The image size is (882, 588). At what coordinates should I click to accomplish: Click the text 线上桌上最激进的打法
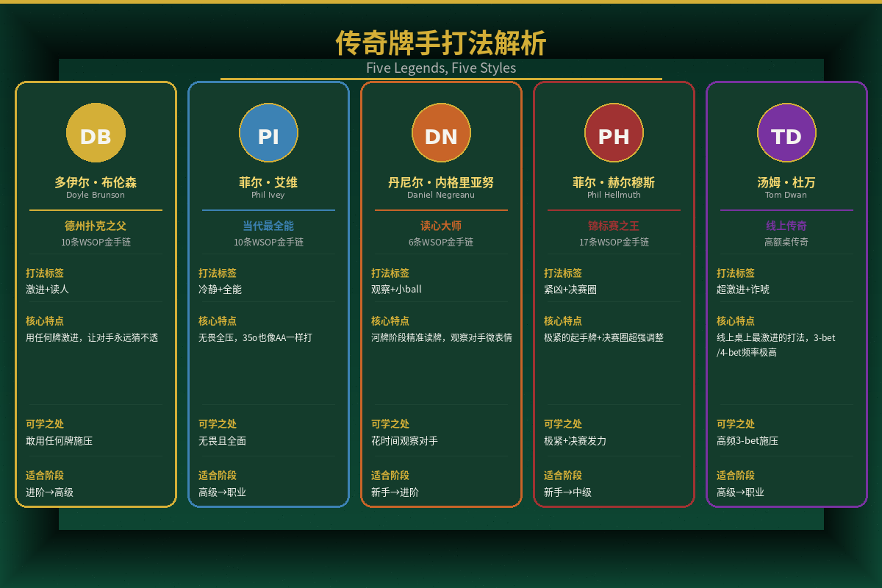tap(764, 337)
